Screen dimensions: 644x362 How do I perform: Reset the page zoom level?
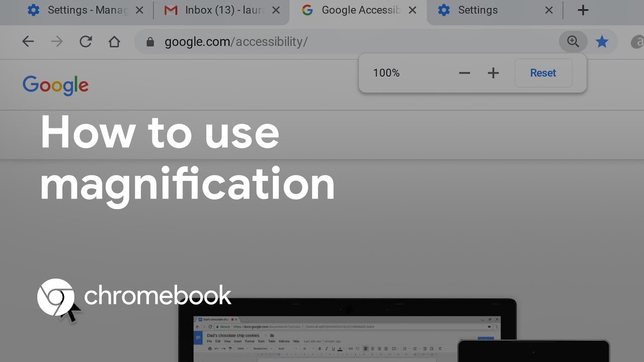[543, 73]
